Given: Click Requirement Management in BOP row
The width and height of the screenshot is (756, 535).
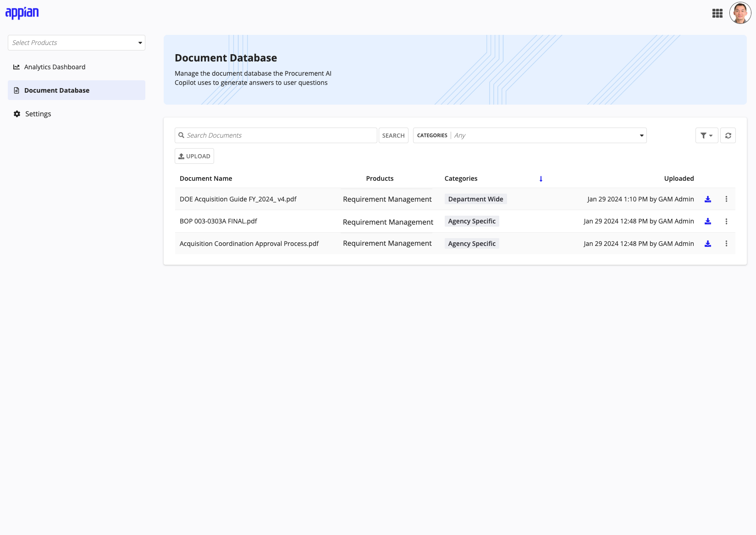Looking at the screenshot, I should [x=388, y=222].
